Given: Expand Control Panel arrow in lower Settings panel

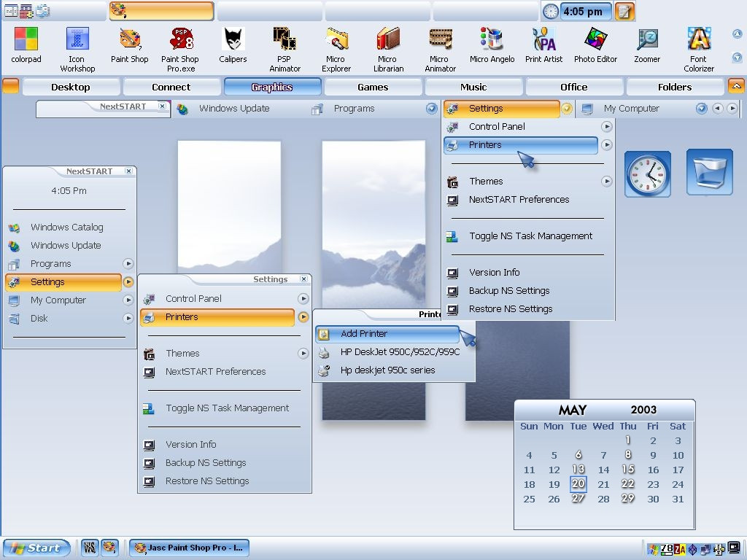Looking at the screenshot, I should (x=303, y=298).
